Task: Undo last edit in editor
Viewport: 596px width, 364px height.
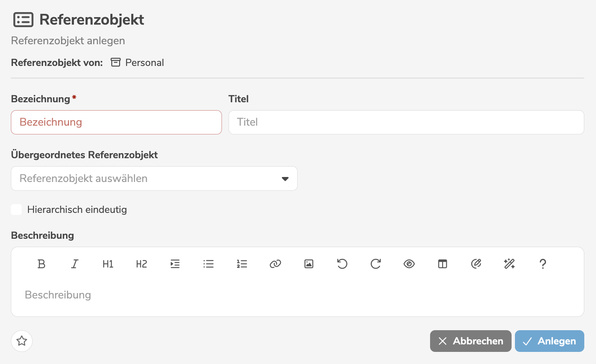Action: click(342, 264)
